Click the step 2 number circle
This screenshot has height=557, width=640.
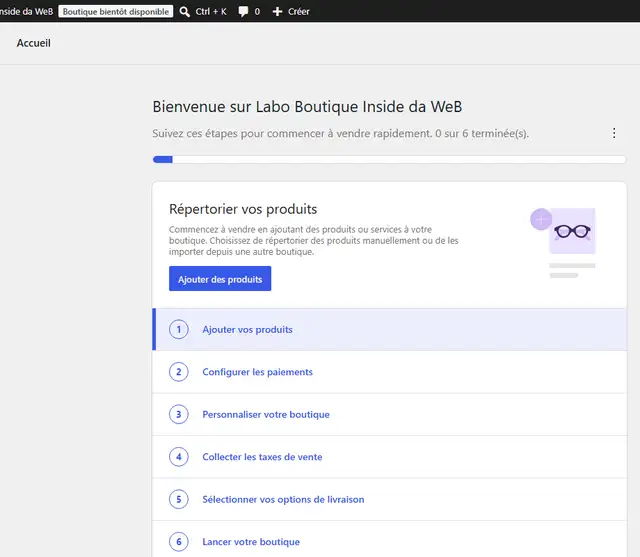click(x=179, y=372)
